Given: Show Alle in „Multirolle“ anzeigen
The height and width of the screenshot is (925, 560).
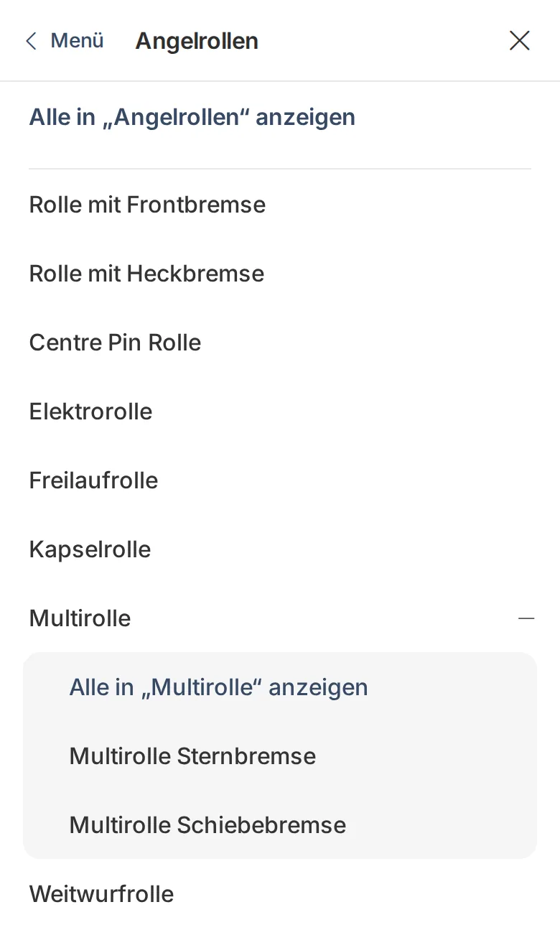Looking at the screenshot, I should tap(218, 687).
